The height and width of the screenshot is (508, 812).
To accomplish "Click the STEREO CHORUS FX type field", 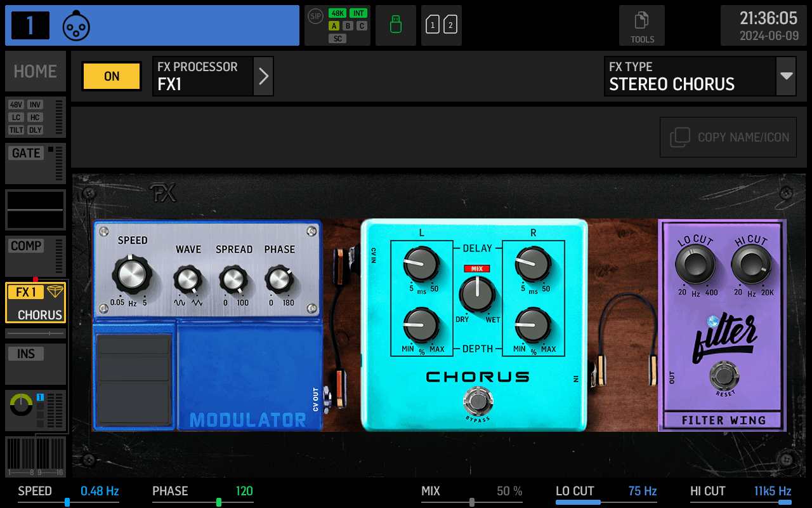I will pyautogui.click(x=690, y=76).
